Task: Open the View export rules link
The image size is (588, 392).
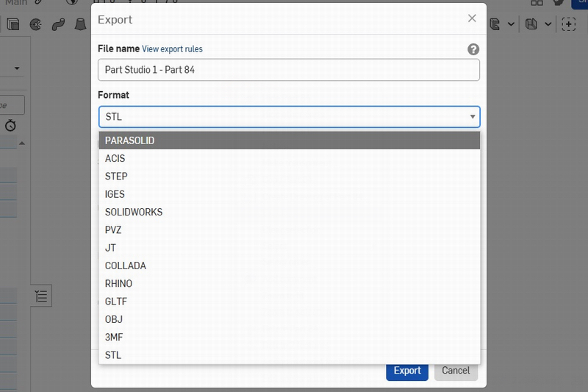Action: click(x=172, y=49)
